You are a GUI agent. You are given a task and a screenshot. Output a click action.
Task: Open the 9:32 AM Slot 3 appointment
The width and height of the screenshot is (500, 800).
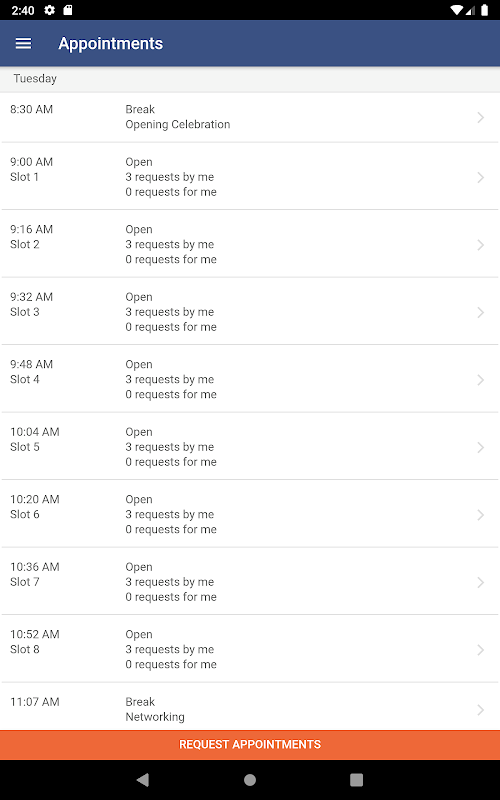pos(250,312)
